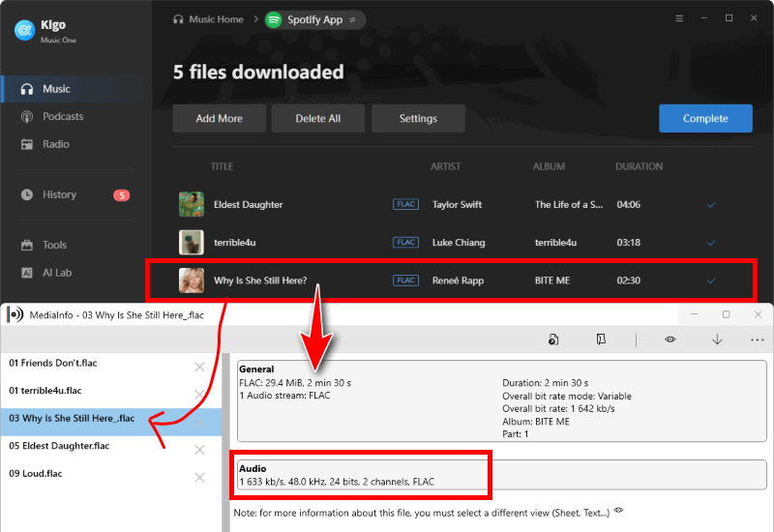Remove 01 Friends Don't.flac from MediaInfo list
This screenshot has height=532, width=774.
tap(199, 367)
